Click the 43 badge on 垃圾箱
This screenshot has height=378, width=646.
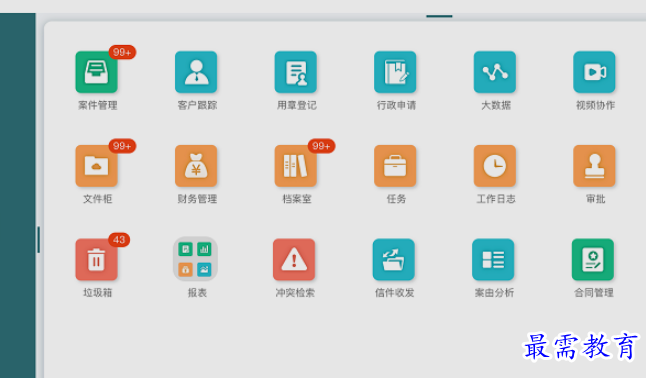119,240
